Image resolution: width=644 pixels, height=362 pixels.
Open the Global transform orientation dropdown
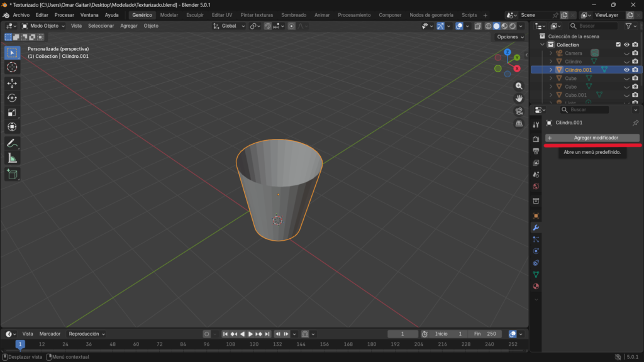229,26
